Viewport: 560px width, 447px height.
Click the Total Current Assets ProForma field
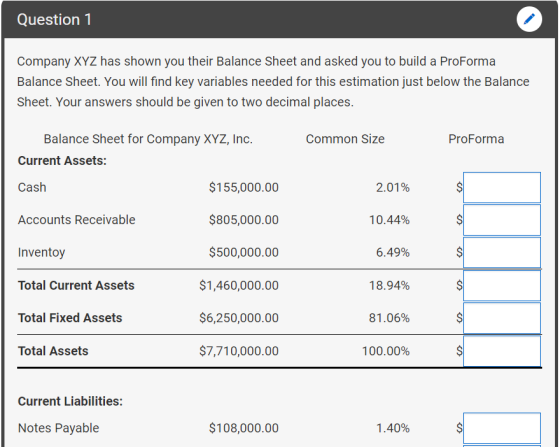(x=502, y=286)
